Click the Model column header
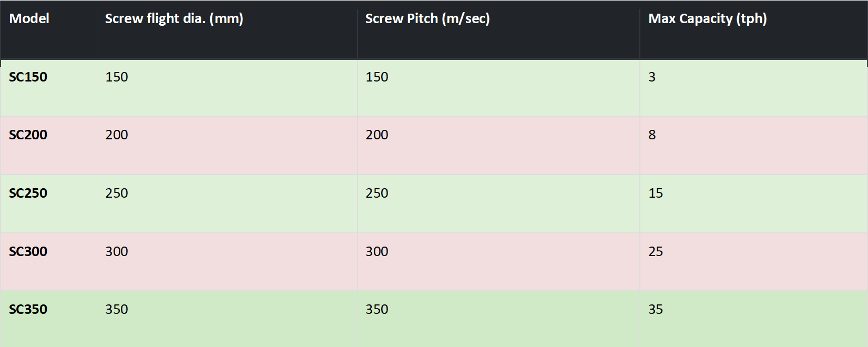The height and width of the screenshot is (347, 868). point(29,19)
